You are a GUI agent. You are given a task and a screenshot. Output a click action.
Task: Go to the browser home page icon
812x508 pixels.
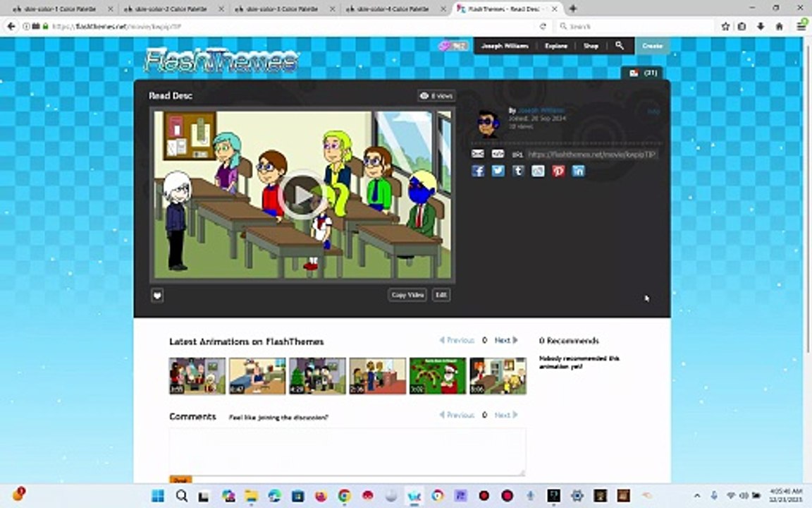[779, 26]
